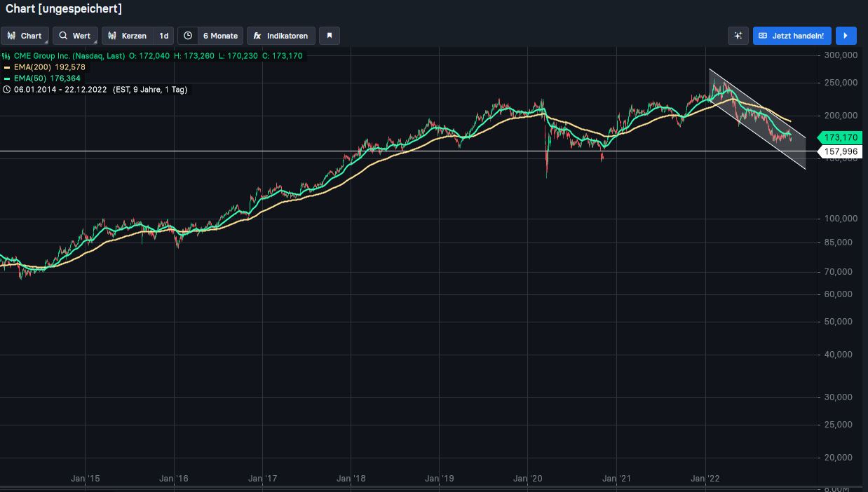
Task: Open the Kerzen chart type selector
Action: (x=128, y=36)
